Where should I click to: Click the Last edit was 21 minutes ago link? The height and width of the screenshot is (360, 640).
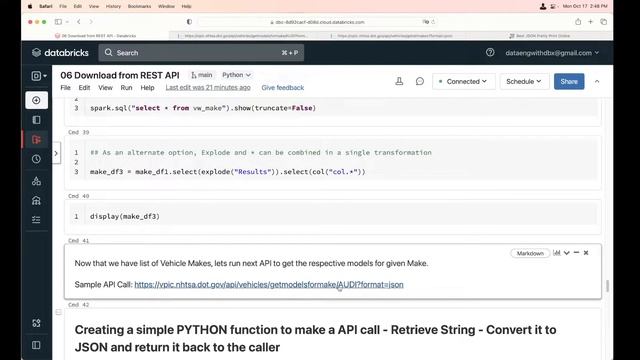point(208,88)
